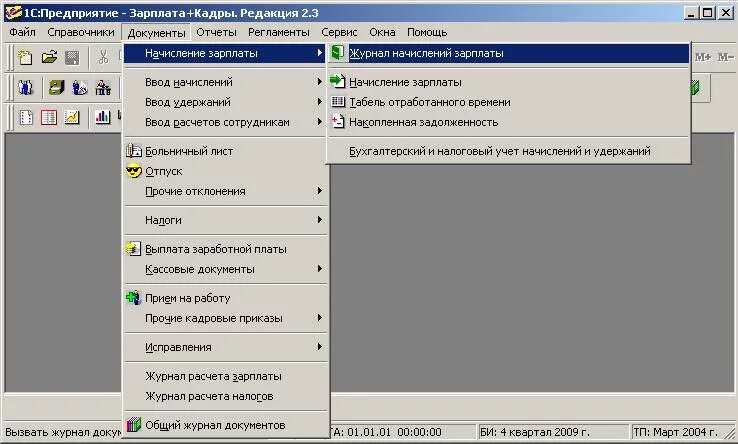Image resolution: width=738 pixels, height=444 pixels.
Task: Open the Окна menu
Action: pos(382,32)
